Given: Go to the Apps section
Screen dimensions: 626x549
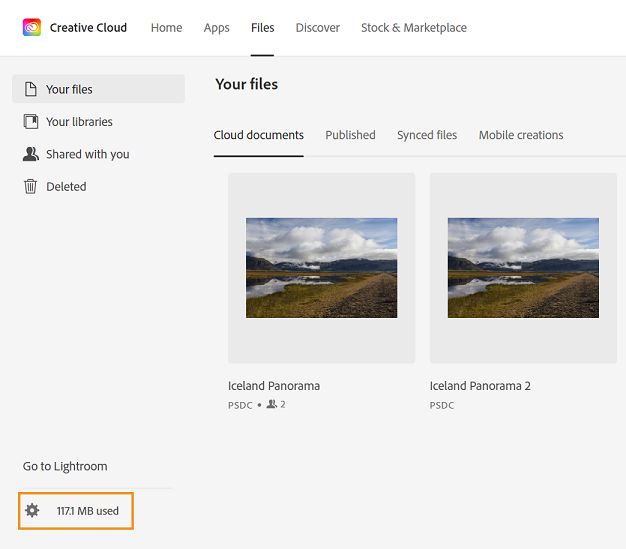Looking at the screenshot, I should [x=216, y=28].
